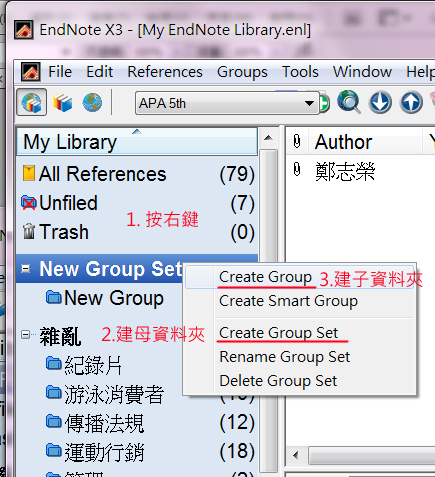Click the up-arrow export icon in toolbar
435x477 pixels.
pyautogui.click(x=411, y=102)
